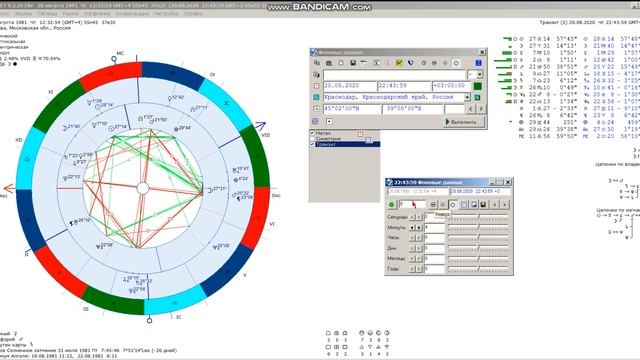640x360 pixels.
Task: Open the Таблицы menu
Action: [x=48, y=13]
